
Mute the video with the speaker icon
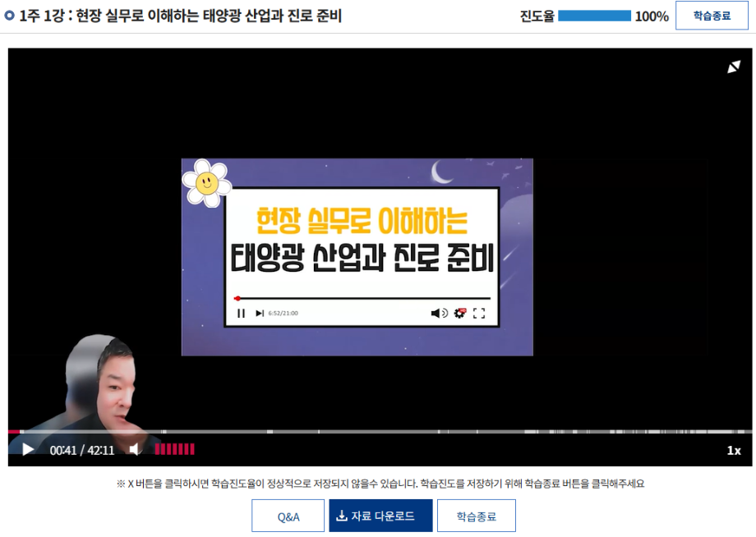coord(135,449)
